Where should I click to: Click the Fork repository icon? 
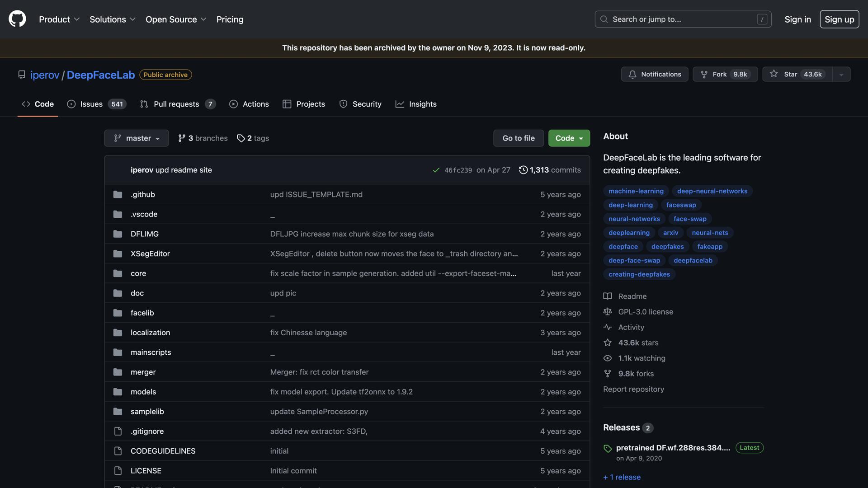[704, 75]
